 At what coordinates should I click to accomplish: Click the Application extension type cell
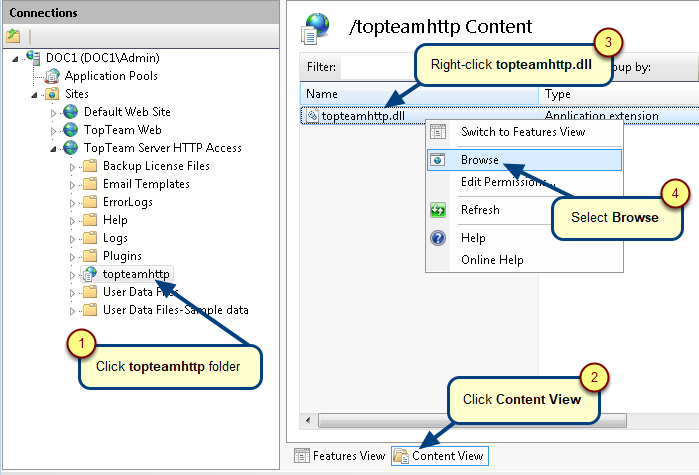pyautogui.click(x=601, y=116)
